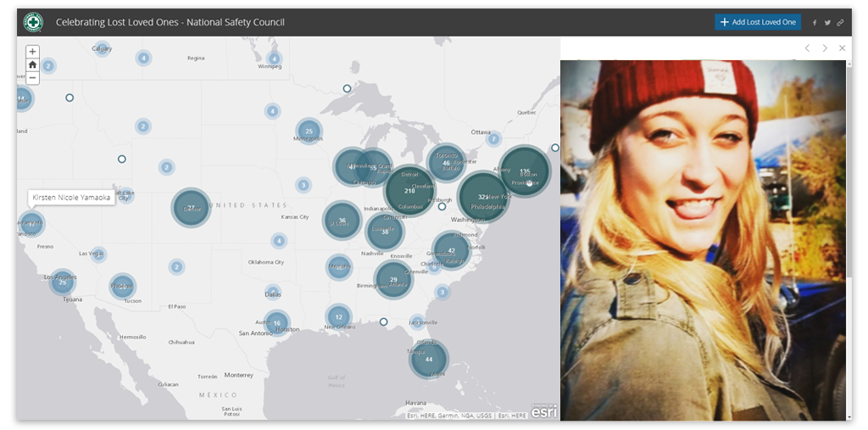Image resolution: width=868 pixels, height=430 pixels.
Task: Open the Memphis cluster
Action: pos(339,267)
